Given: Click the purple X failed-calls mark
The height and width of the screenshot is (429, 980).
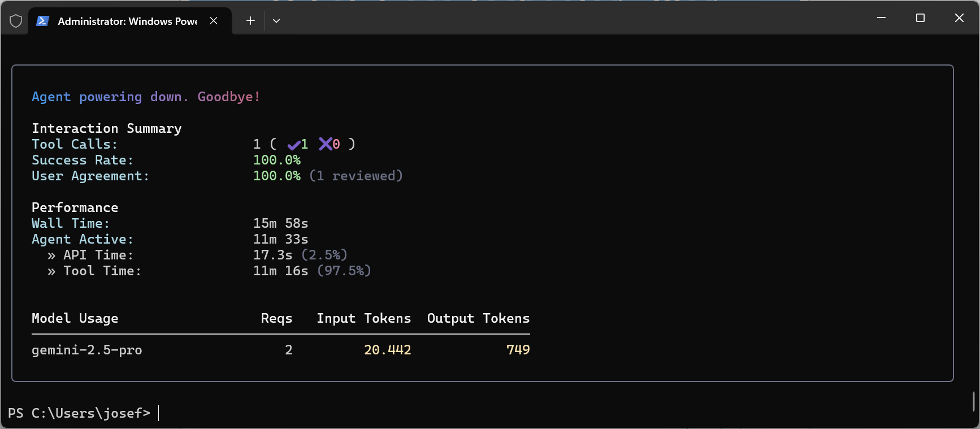Looking at the screenshot, I should (x=326, y=144).
